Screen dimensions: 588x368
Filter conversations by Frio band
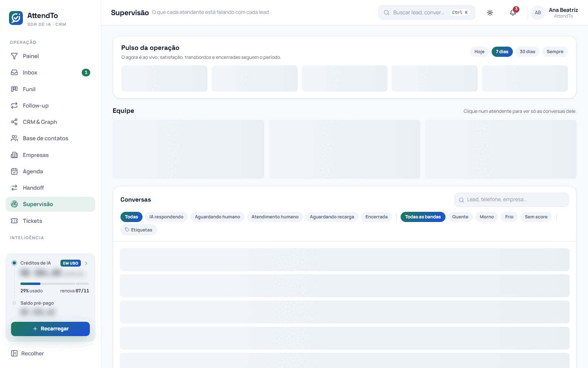click(x=509, y=217)
